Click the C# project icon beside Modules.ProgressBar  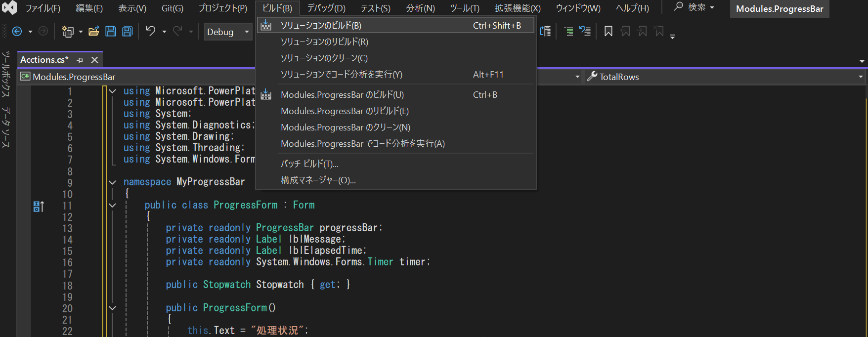[25, 77]
